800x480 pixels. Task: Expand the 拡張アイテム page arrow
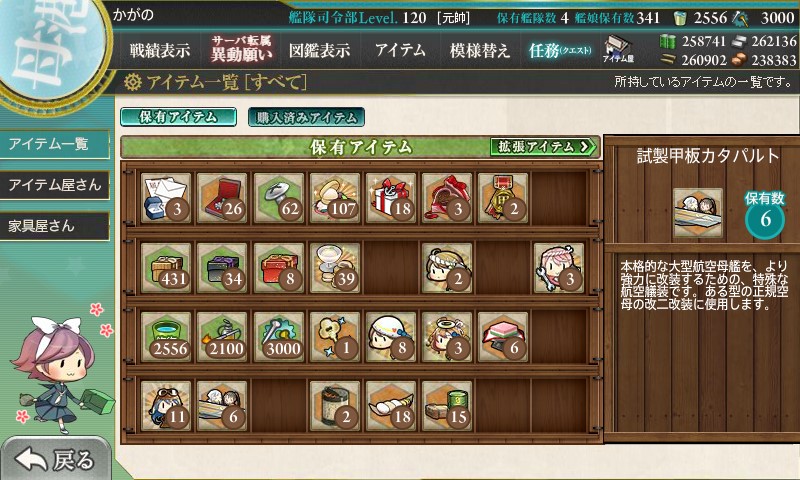point(544,147)
